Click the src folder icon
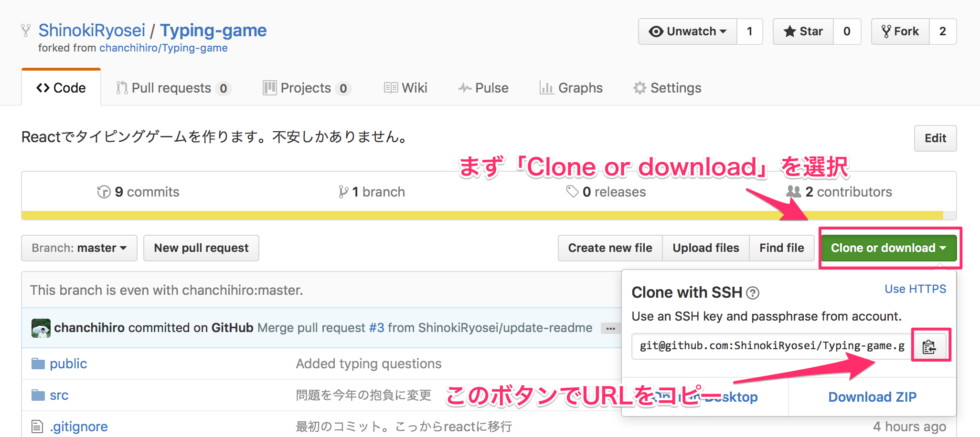This screenshot has width=980, height=437. [38, 395]
